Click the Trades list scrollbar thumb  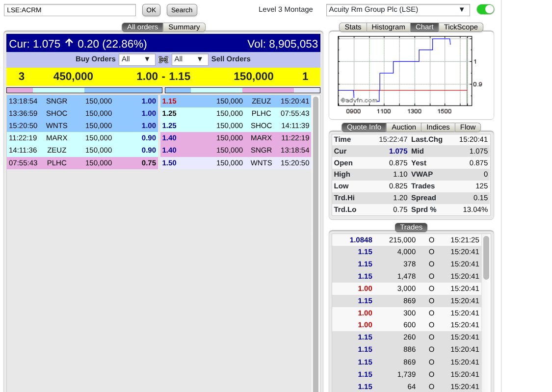click(486, 258)
